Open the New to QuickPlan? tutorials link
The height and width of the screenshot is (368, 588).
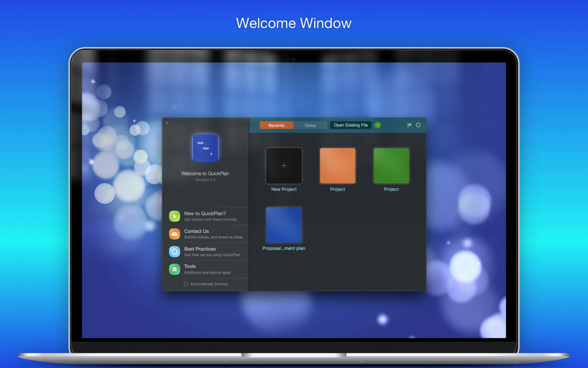209,216
